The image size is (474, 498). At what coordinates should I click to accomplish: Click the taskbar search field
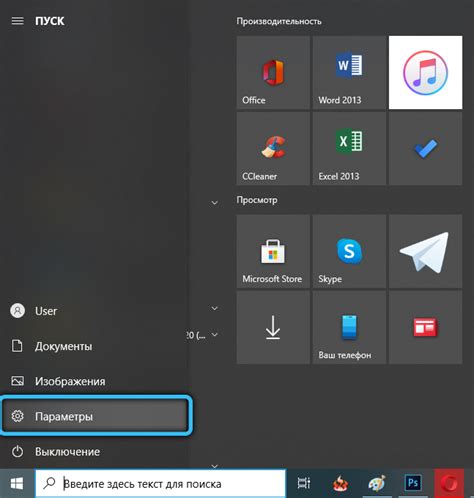160,483
